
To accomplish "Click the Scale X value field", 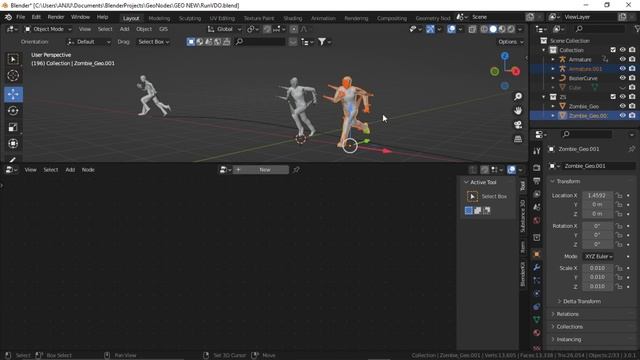I will tap(597, 268).
